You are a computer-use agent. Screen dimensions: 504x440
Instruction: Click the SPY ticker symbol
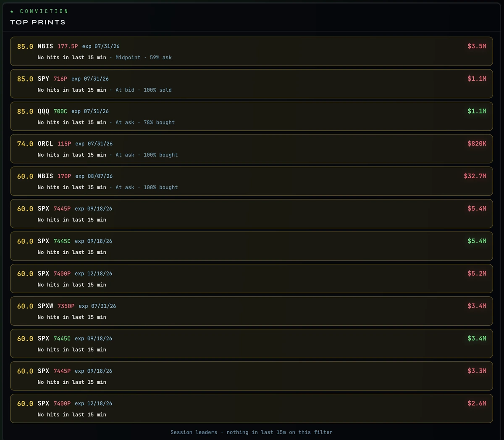(43, 79)
